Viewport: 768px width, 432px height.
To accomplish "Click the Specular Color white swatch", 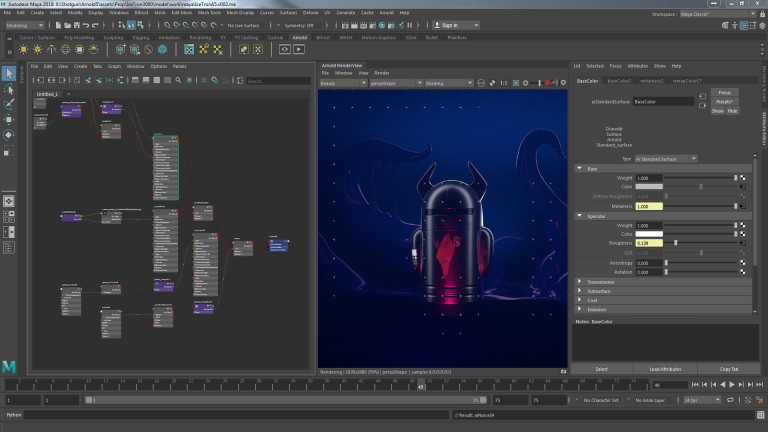I will pyautogui.click(x=649, y=234).
